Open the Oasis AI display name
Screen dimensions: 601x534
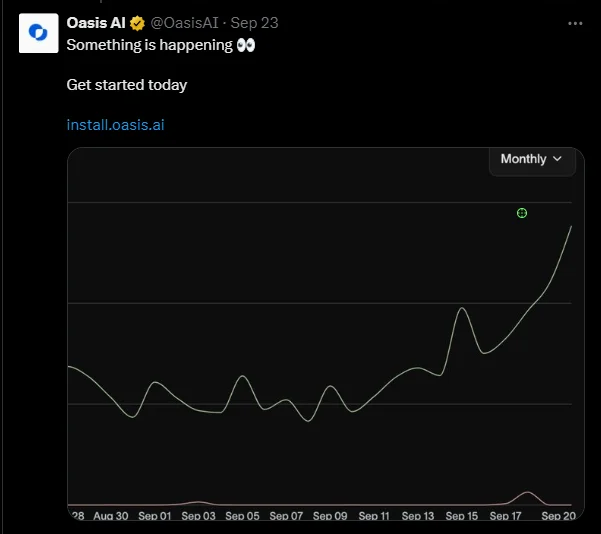pyautogui.click(x=96, y=23)
